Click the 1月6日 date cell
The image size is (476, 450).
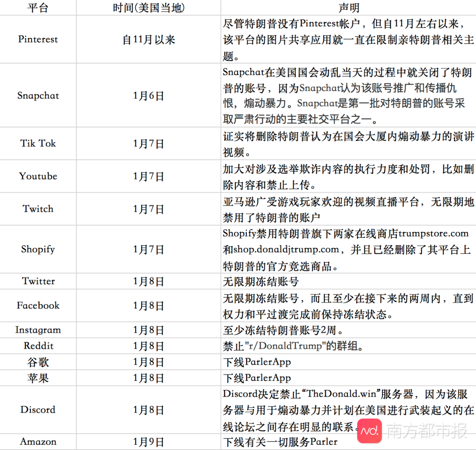click(149, 96)
